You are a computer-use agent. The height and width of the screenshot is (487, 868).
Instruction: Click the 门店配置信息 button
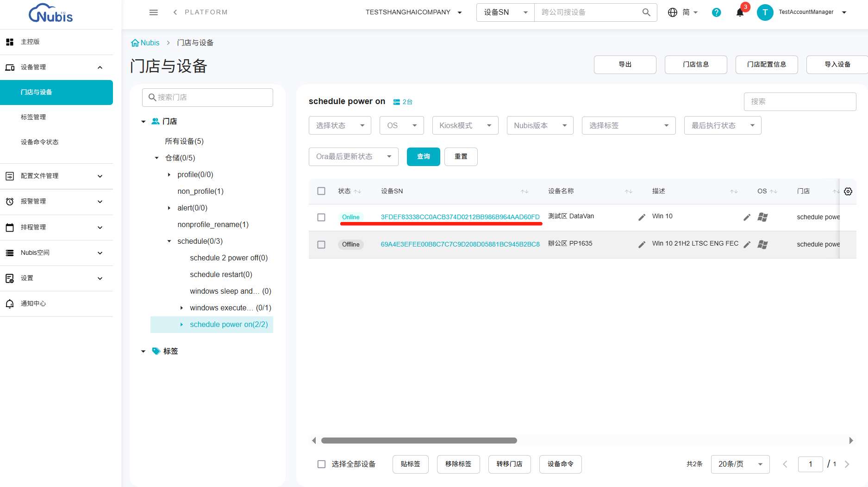pyautogui.click(x=767, y=65)
